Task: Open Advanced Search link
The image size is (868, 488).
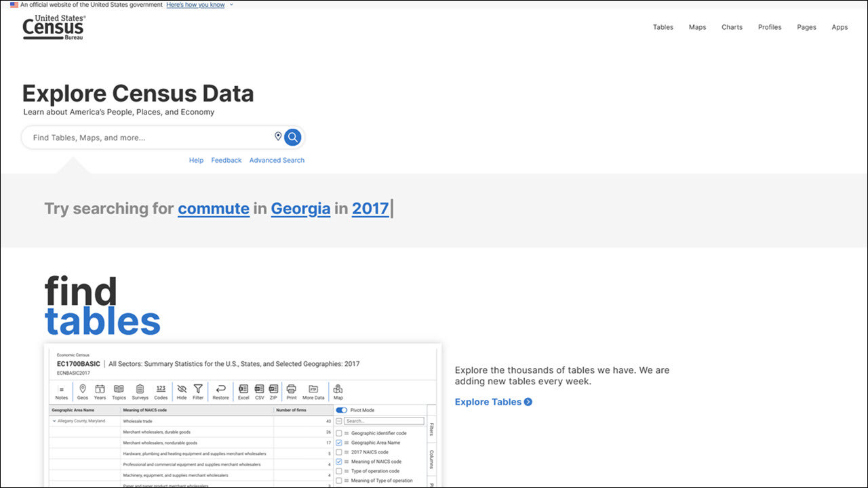Action: 277,161
